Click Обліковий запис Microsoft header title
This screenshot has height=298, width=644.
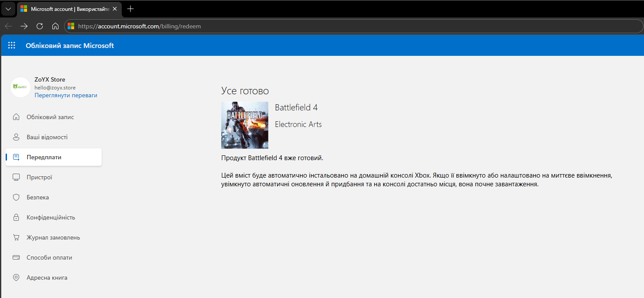pos(70,45)
